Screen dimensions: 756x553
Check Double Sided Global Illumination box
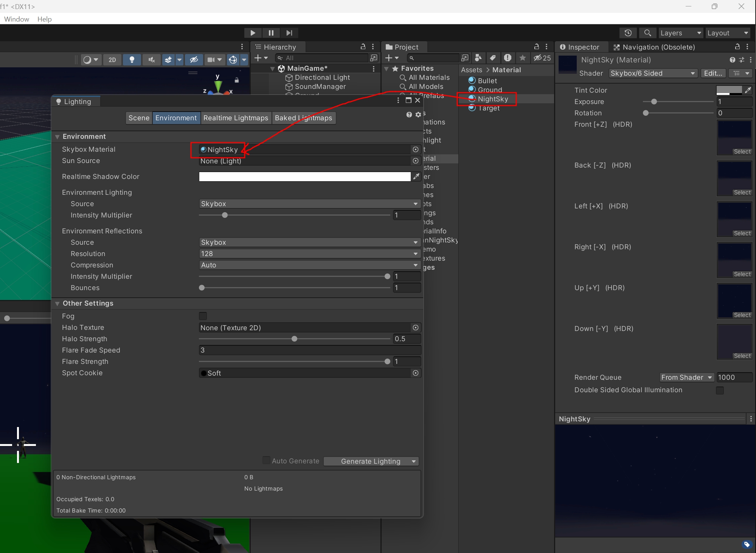(x=720, y=390)
